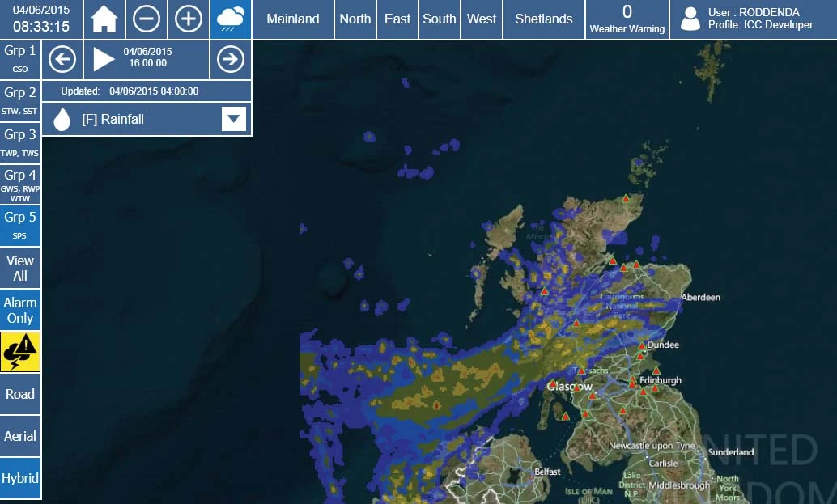Check the Weather Warning counter
This screenshot has height=504, width=837.
[x=627, y=19]
